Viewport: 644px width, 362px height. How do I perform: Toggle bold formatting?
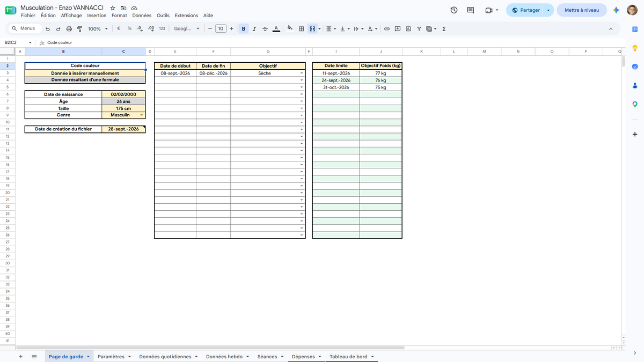244,29
